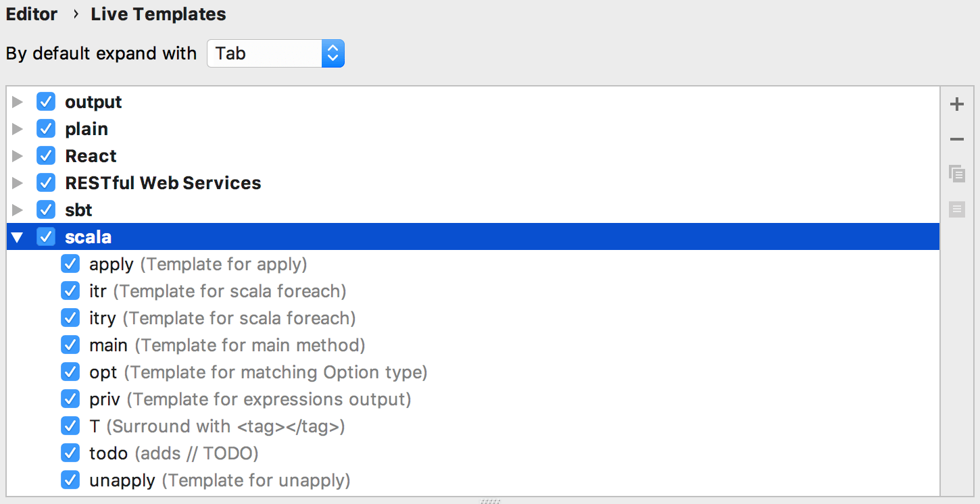Viewport: 980px width, 504px height.
Task: Toggle the opt Option type template
Action: point(70,372)
